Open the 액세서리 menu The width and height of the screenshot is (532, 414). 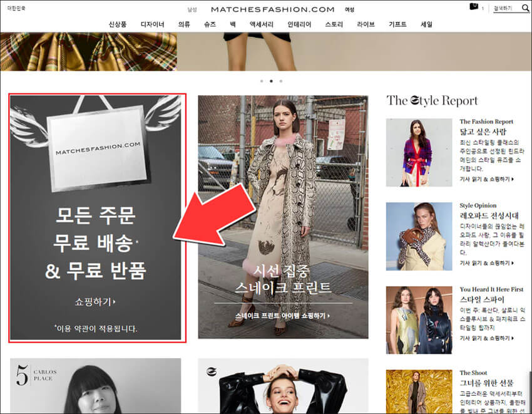click(261, 24)
